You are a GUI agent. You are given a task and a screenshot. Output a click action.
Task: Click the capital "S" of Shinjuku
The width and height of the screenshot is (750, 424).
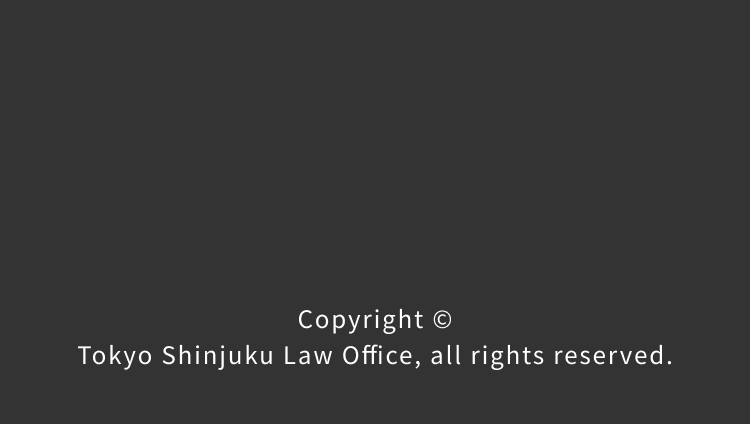click(169, 356)
